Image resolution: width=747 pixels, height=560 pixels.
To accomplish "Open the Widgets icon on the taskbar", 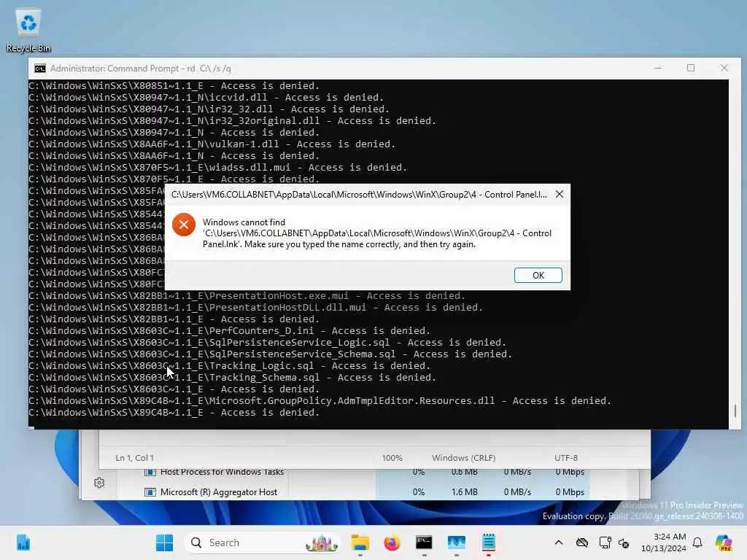I will click(x=23, y=542).
